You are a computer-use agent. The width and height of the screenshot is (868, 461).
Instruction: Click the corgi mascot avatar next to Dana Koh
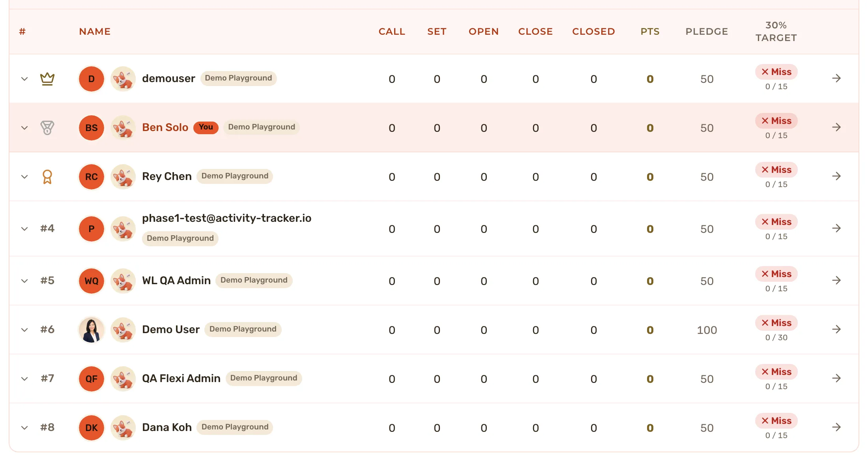click(x=123, y=428)
